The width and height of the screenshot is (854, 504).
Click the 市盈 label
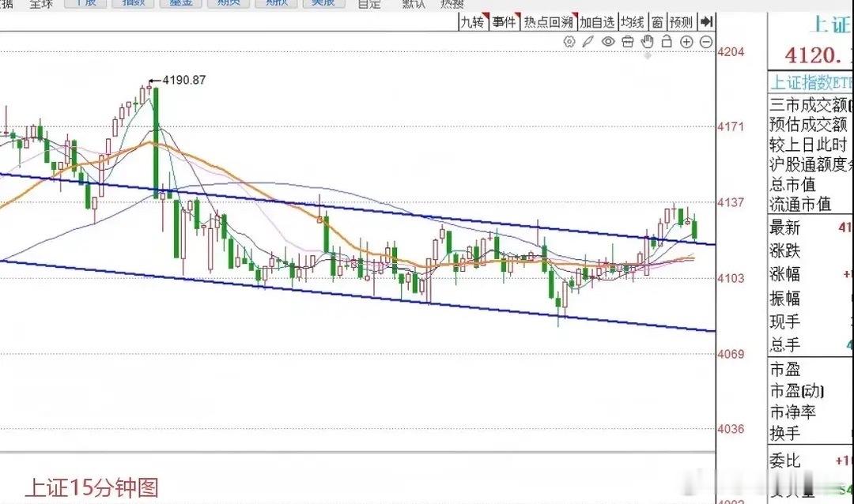coord(785,370)
